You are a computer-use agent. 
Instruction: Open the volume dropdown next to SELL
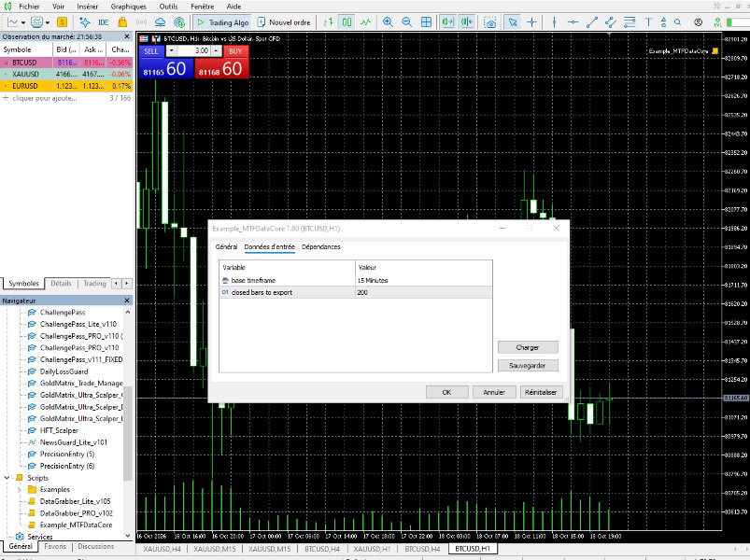(171, 50)
